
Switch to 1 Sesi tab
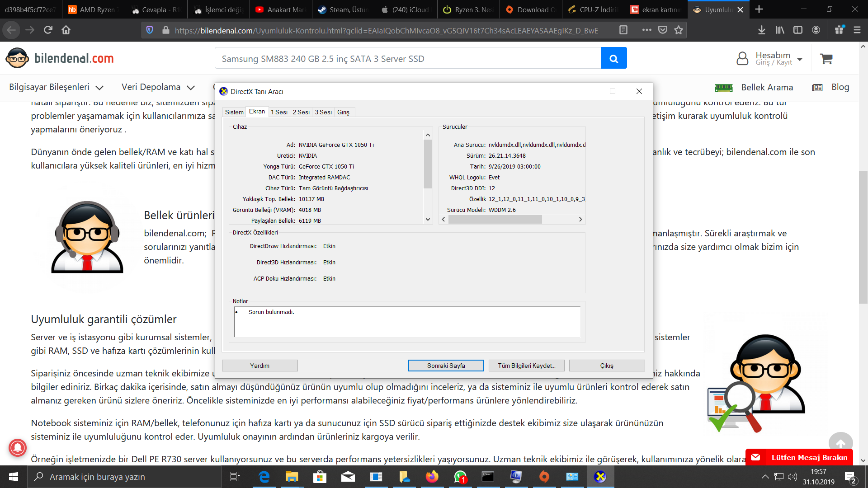pyautogui.click(x=279, y=112)
